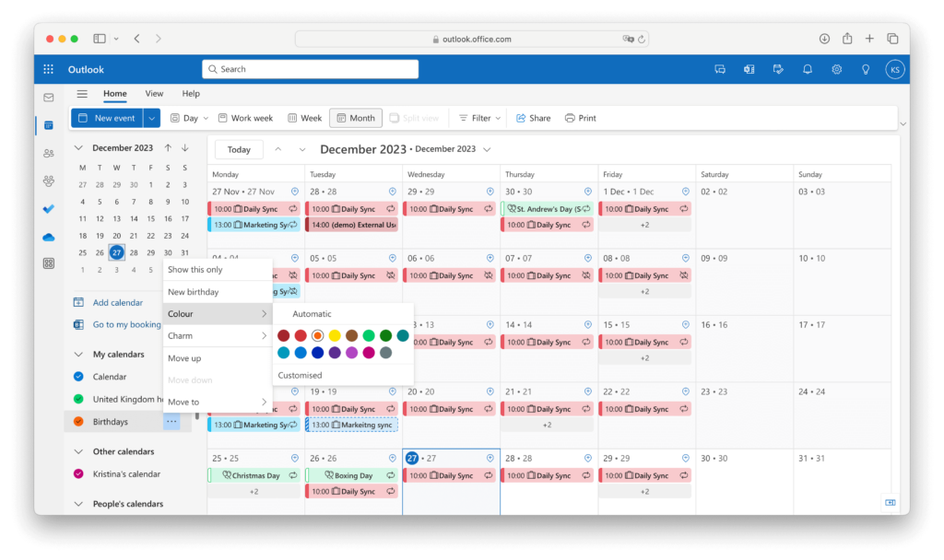Open December 2023 month picker dropdown
The image size is (944, 560).
click(487, 149)
